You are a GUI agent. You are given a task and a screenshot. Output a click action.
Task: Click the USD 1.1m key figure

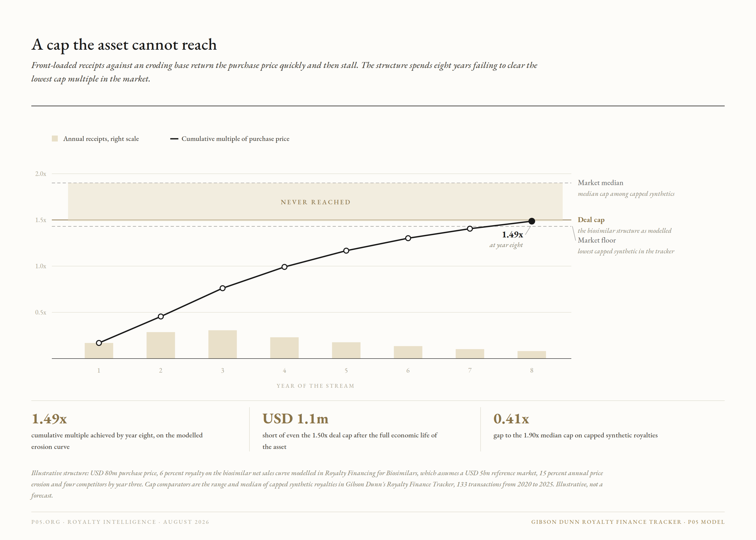[295, 418]
